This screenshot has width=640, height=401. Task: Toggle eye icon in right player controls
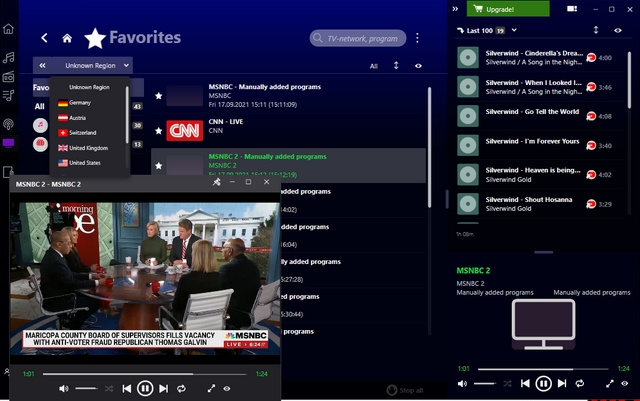pyautogui.click(x=625, y=383)
